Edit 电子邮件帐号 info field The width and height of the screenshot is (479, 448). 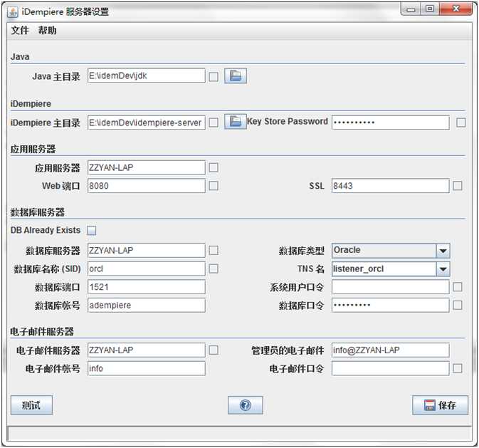pyautogui.click(x=147, y=368)
